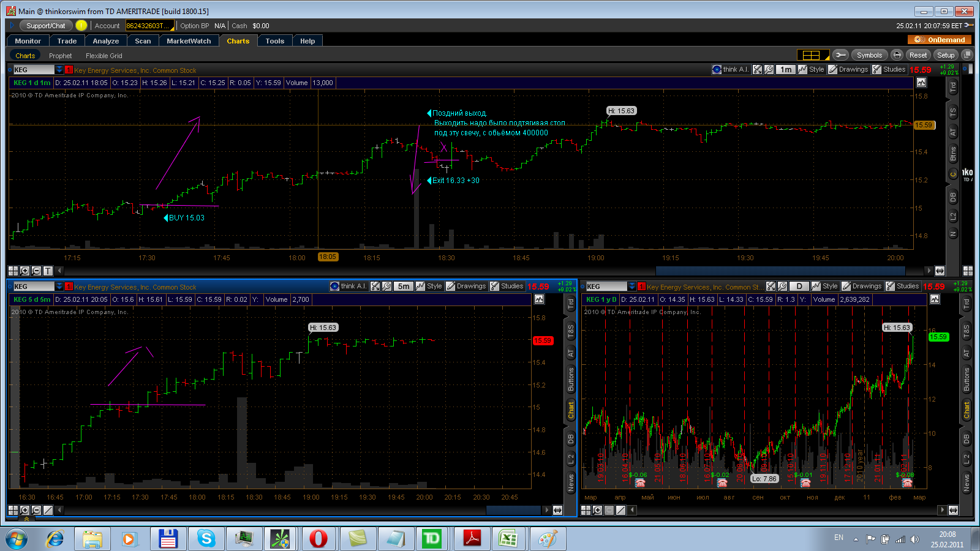980x551 pixels.
Task: Click the zoom out icon below top chart
Action: pos(36,271)
